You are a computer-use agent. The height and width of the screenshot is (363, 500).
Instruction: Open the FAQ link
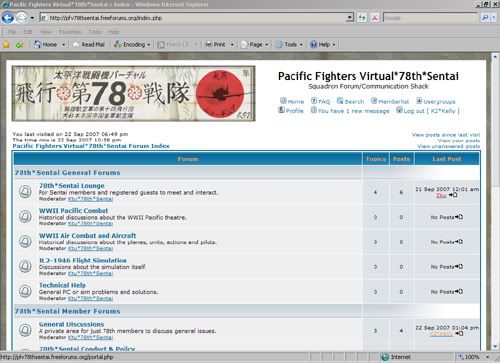tap(321, 101)
